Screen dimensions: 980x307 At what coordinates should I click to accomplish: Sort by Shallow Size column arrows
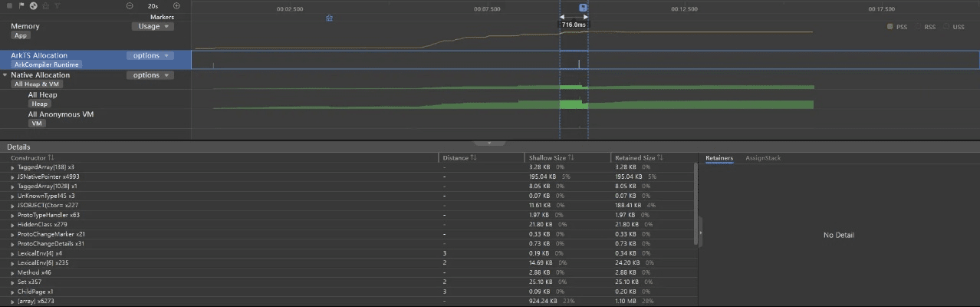click(x=571, y=158)
